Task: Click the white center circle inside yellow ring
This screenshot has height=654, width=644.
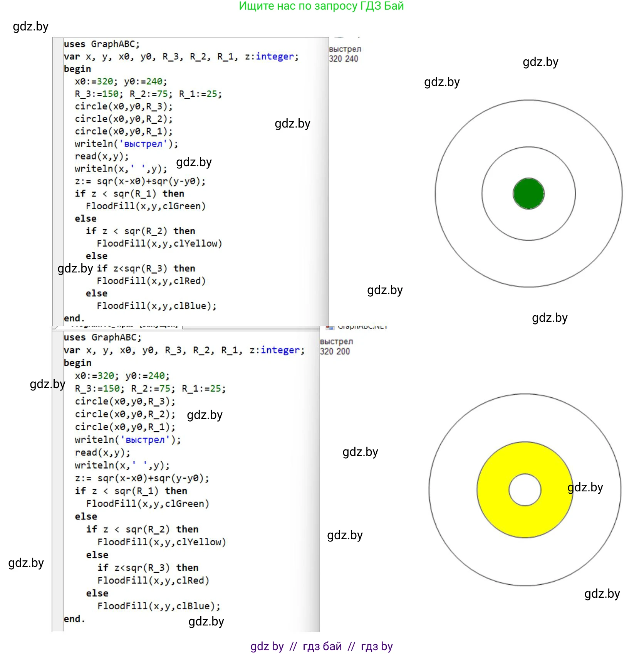Action: pyautogui.click(x=525, y=489)
